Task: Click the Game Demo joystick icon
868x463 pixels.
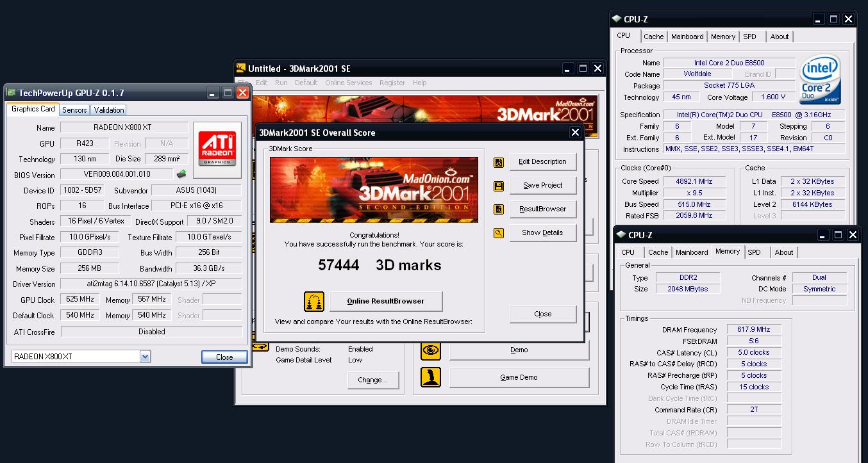Action: point(431,377)
